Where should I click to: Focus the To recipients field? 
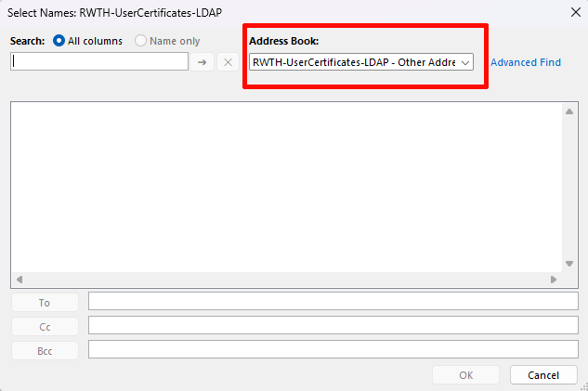click(x=333, y=302)
